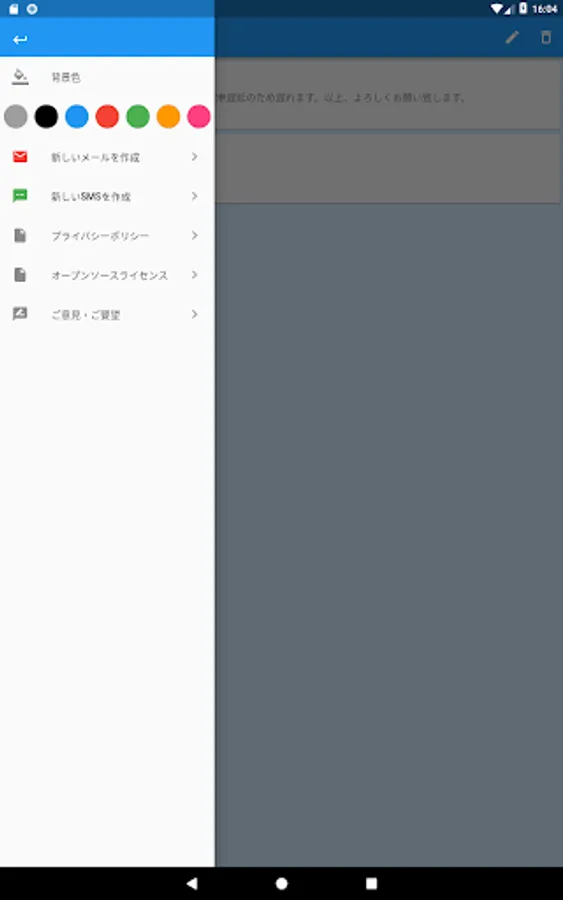This screenshot has height=900, width=563.
Task: Tap the trash delete icon in top bar
Action: coord(546,38)
